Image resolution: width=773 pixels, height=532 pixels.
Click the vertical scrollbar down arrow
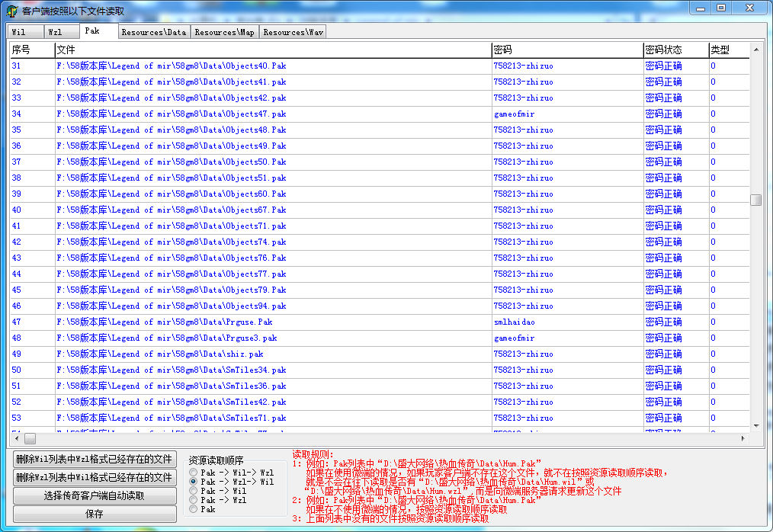point(755,426)
